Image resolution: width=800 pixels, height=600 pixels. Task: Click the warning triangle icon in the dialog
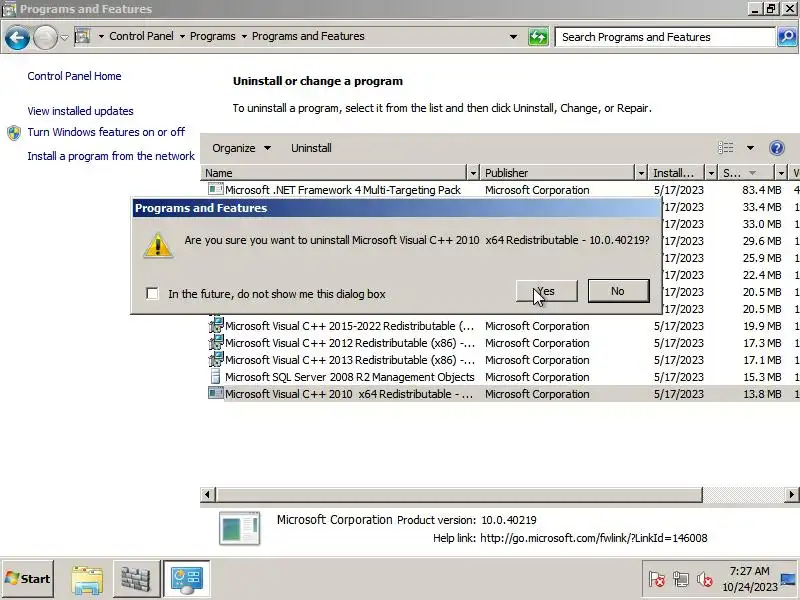(158, 245)
